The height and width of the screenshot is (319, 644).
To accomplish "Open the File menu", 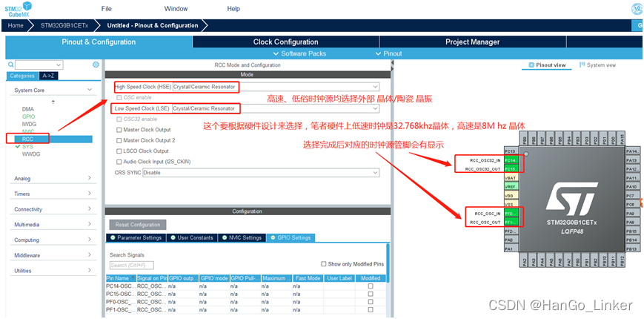I will pyautogui.click(x=107, y=9).
